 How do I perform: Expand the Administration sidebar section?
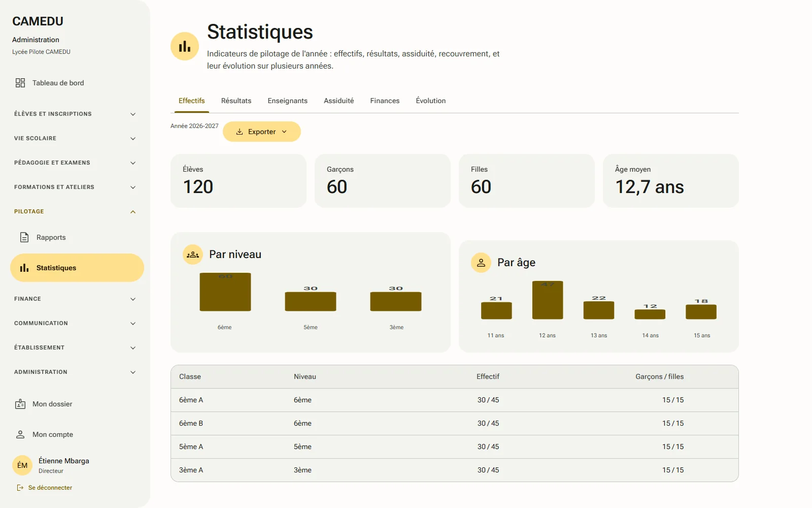pyautogui.click(x=75, y=372)
